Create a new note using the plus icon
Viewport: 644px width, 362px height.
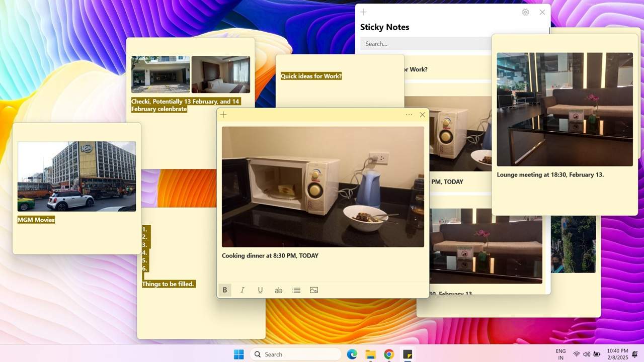point(223,114)
